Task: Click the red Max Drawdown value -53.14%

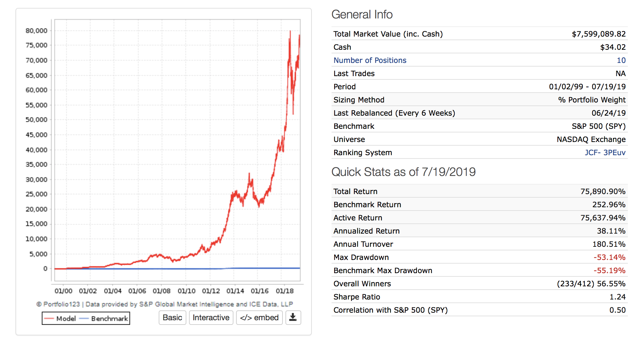Action: click(609, 257)
